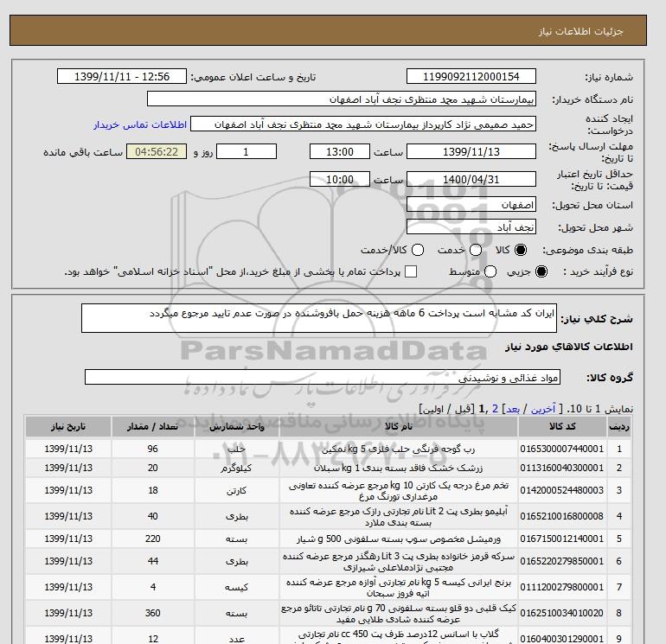Image resolution: width=666 pixels, height=644 pixels.
Task: Click the buyer organization name field
Action: (x=342, y=99)
